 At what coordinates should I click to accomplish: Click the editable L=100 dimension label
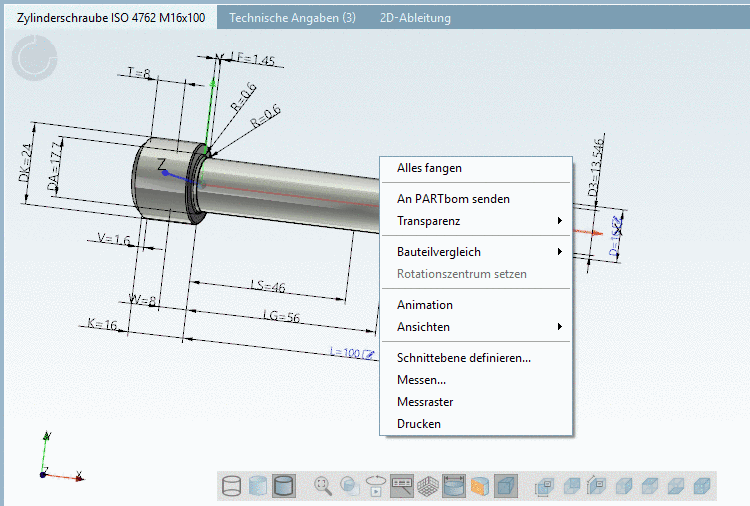click(352, 353)
